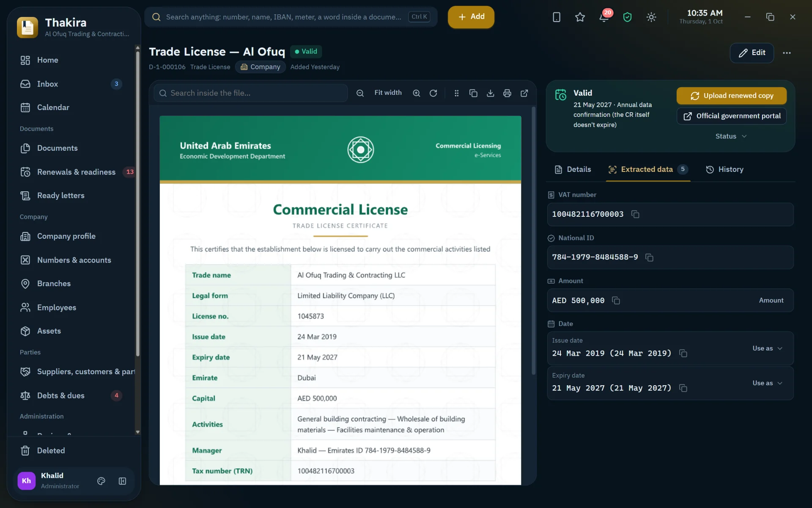Screen dimensions: 812x508
Task: Expand the Status dropdown
Action: [x=731, y=136]
